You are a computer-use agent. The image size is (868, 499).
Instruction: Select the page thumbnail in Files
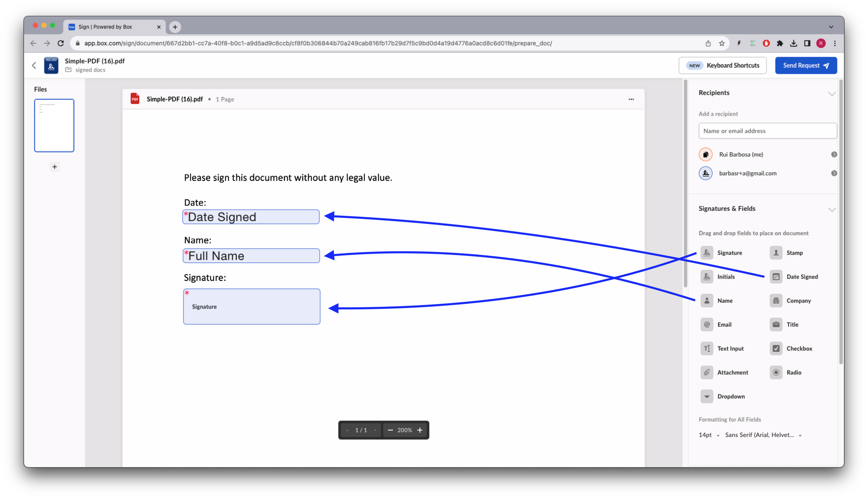tap(54, 125)
